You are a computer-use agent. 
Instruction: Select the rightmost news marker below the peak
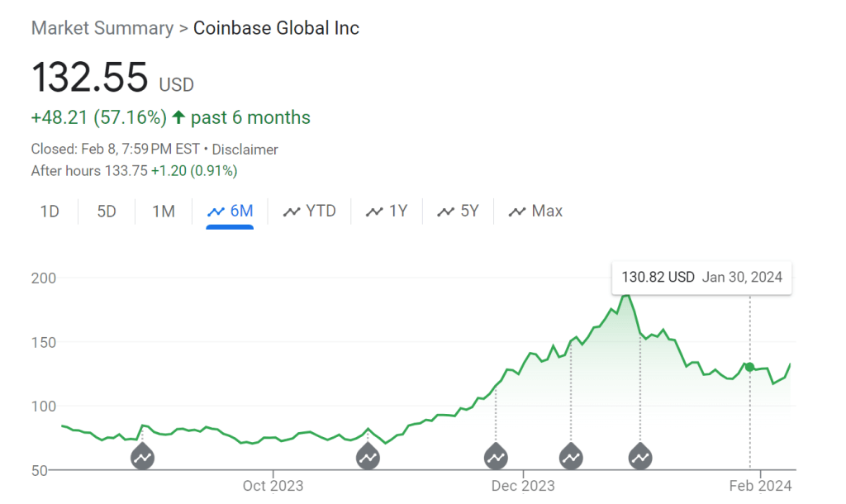tap(640, 455)
